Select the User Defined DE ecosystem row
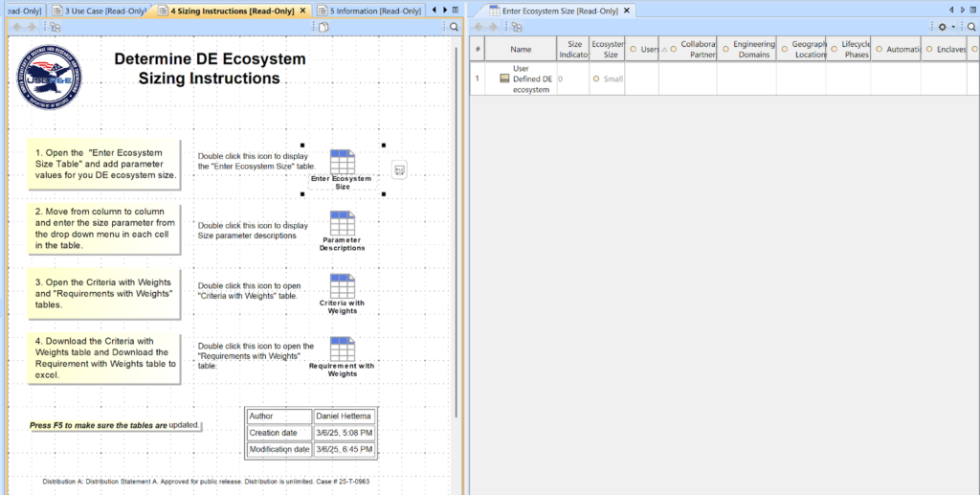 pos(532,79)
